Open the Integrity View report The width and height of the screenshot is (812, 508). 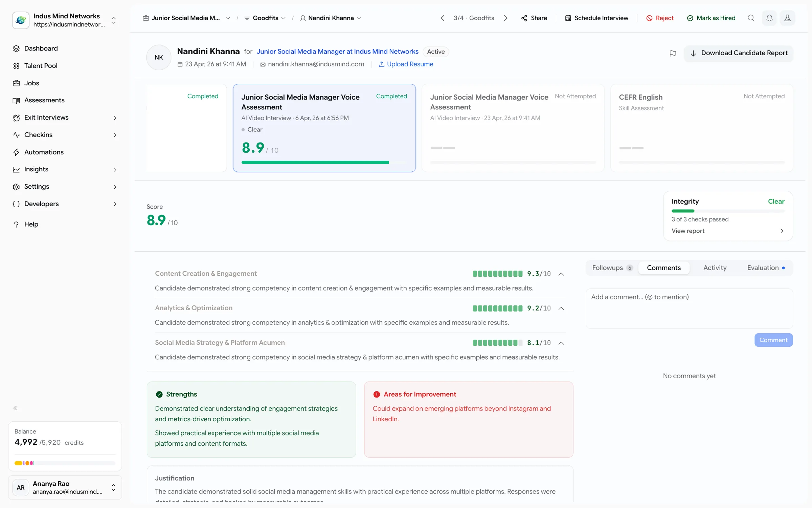click(727, 231)
